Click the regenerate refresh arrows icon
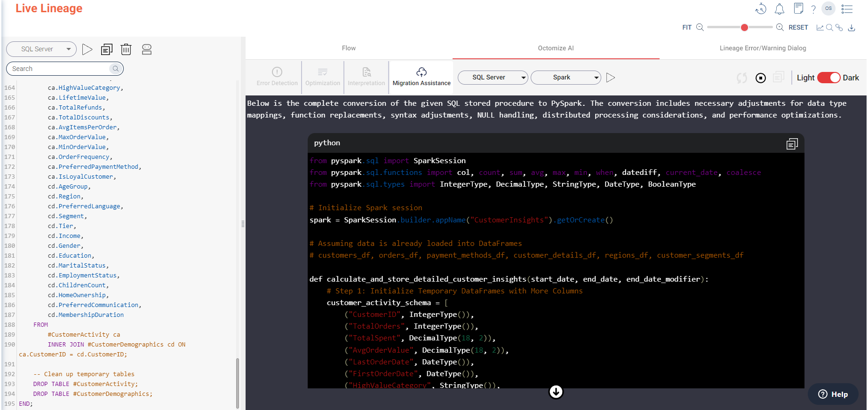The width and height of the screenshot is (868, 410). (742, 78)
